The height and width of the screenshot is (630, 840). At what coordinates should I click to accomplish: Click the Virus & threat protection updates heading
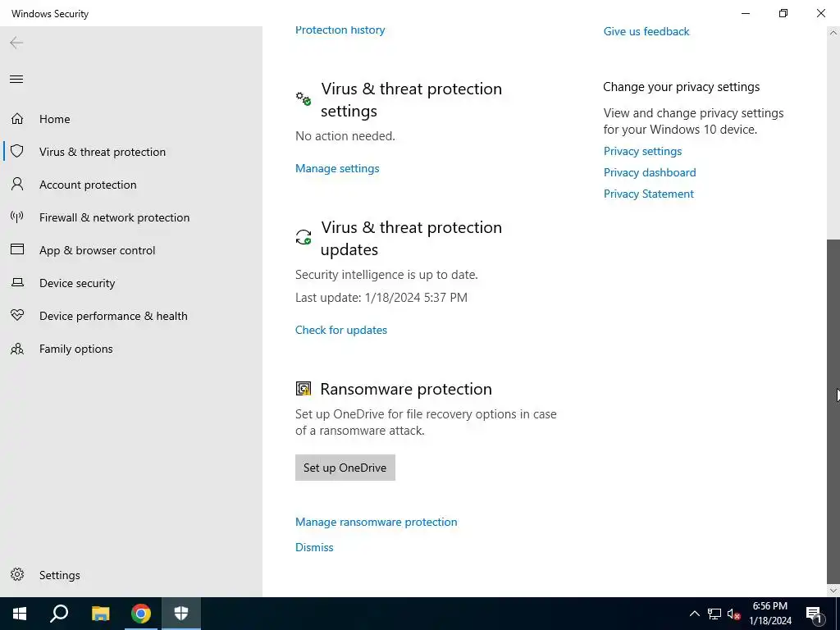(x=412, y=239)
